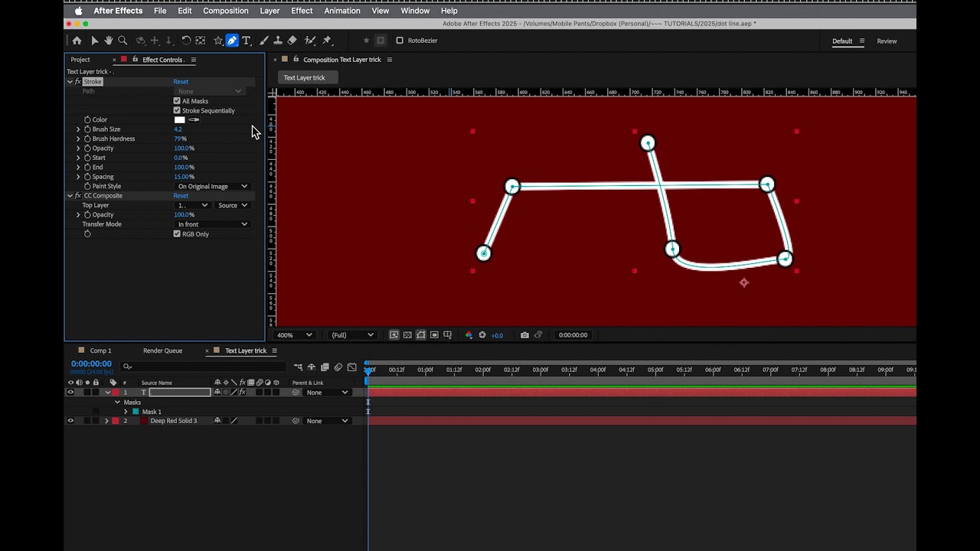Switch to the Comp 1 timeline tab

(100, 350)
